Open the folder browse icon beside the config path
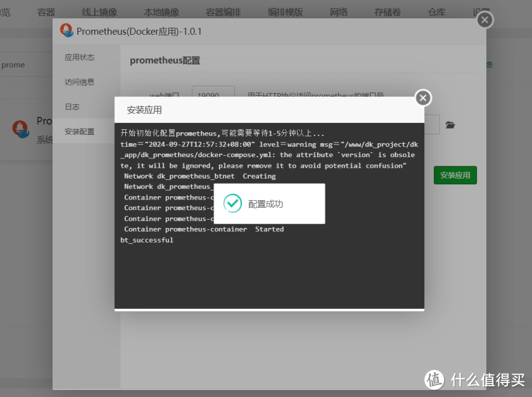The height and width of the screenshot is (397, 532). (450, 124)
